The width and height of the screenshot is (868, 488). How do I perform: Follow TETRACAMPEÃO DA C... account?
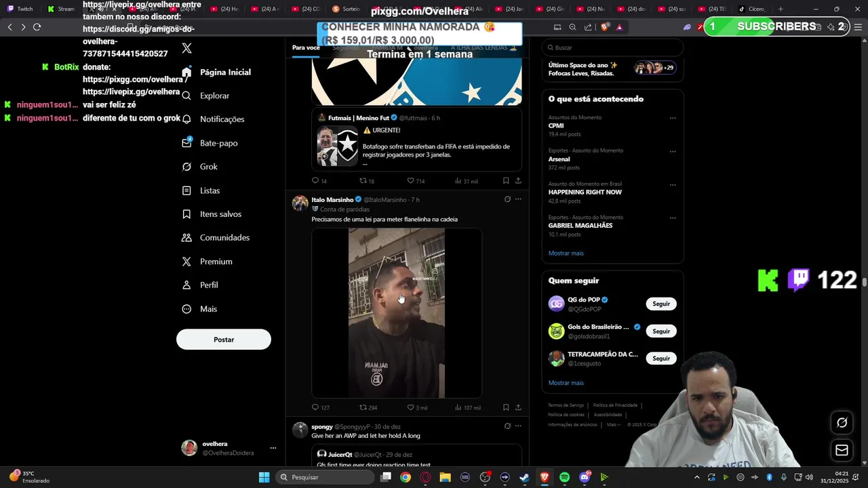pos(661,358)
